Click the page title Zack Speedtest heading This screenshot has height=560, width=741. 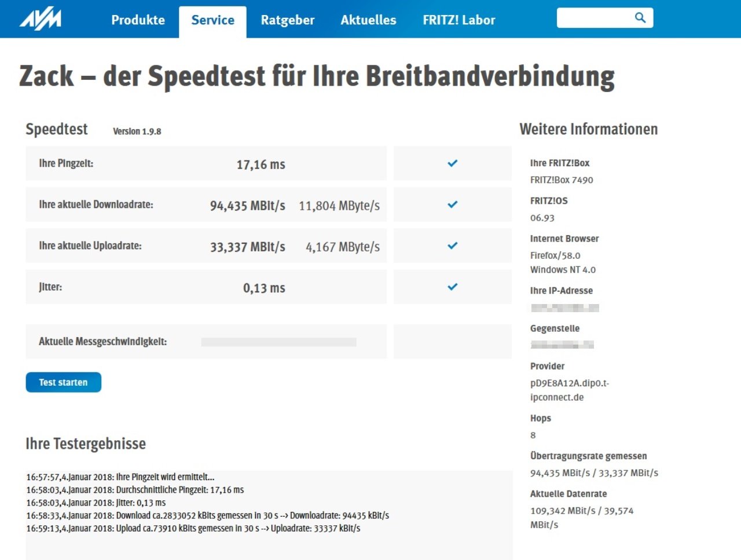[x=317, y=76]
